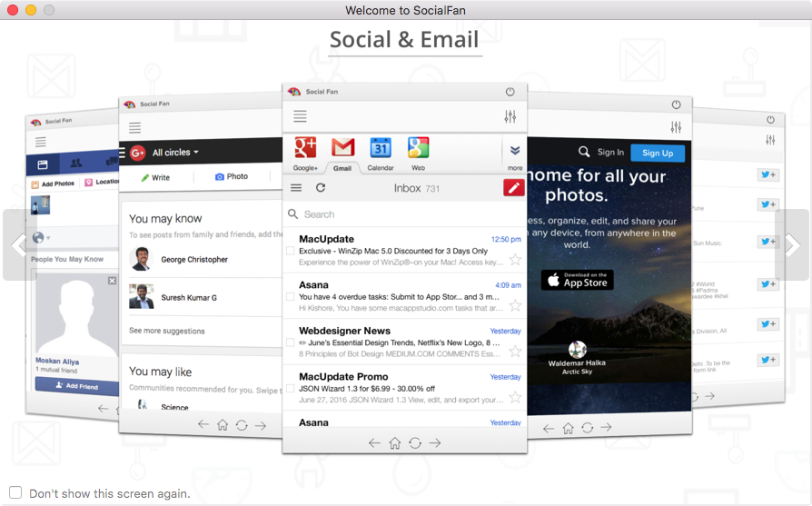Open the Waldemar Halka avatar
Image resolution: width=812 pixels, height=506 pixels.
577,350
